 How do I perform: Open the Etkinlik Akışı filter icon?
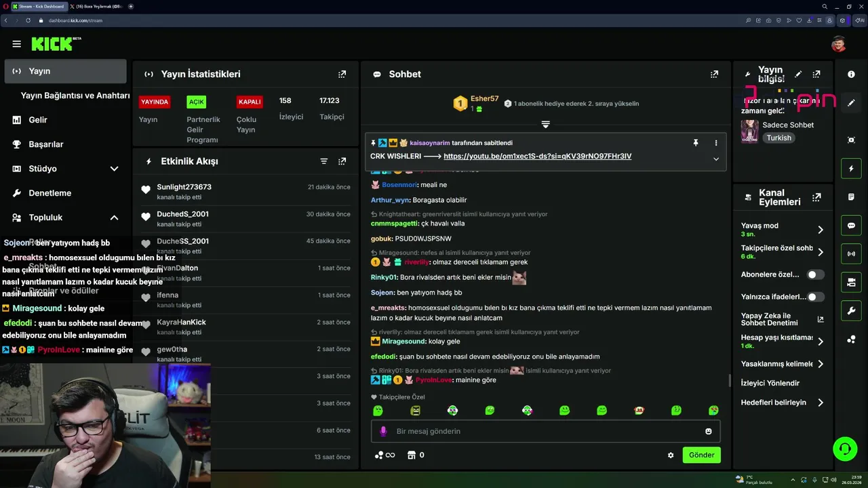323,161
